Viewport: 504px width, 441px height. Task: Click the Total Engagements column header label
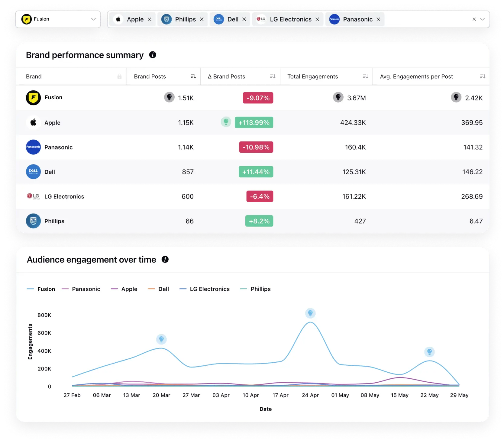coord(313,77)
